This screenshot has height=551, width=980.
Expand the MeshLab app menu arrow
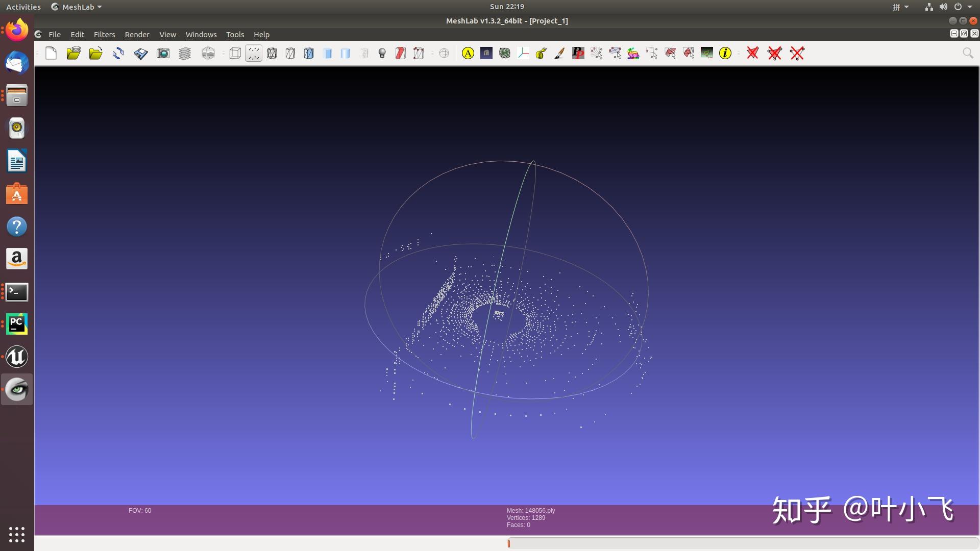pos(100,7)
